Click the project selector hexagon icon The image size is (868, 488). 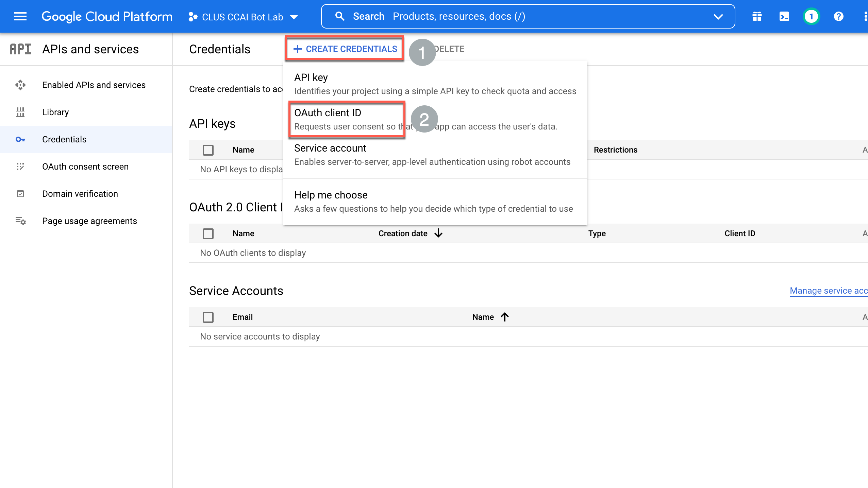click(x=193, y=17)
